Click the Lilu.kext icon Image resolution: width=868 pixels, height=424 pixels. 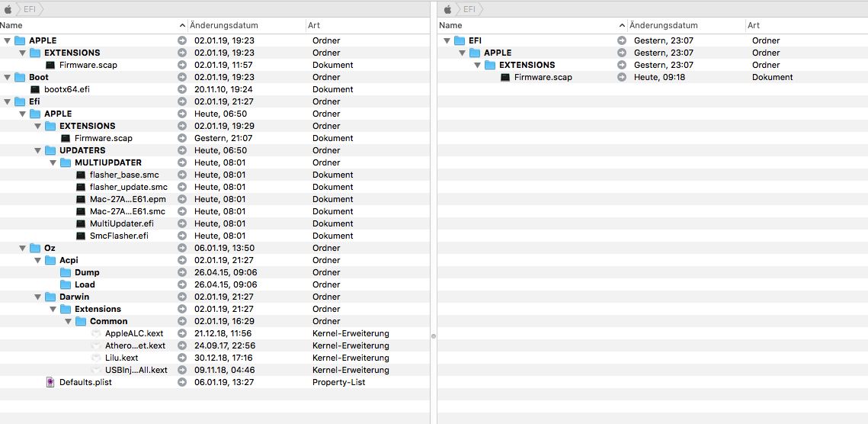click(x=96, y=358)
